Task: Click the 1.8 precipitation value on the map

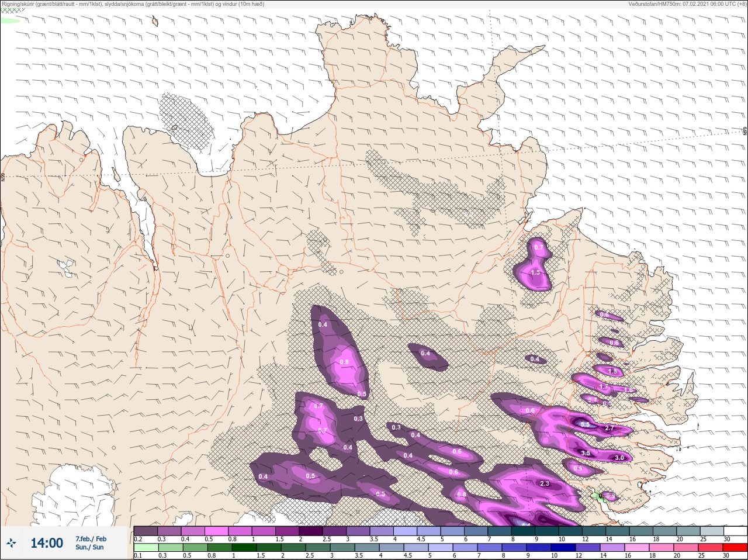Action: click(x=612, y=371)
